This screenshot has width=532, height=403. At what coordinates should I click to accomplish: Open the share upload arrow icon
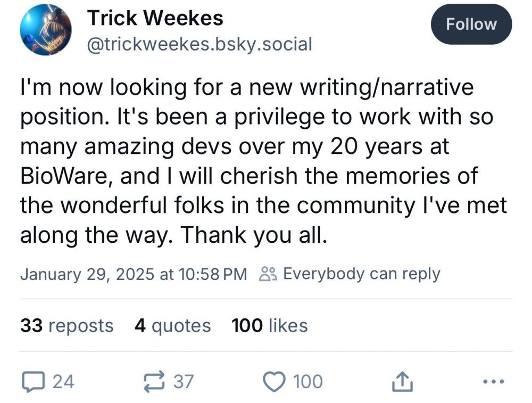point(402,381)
